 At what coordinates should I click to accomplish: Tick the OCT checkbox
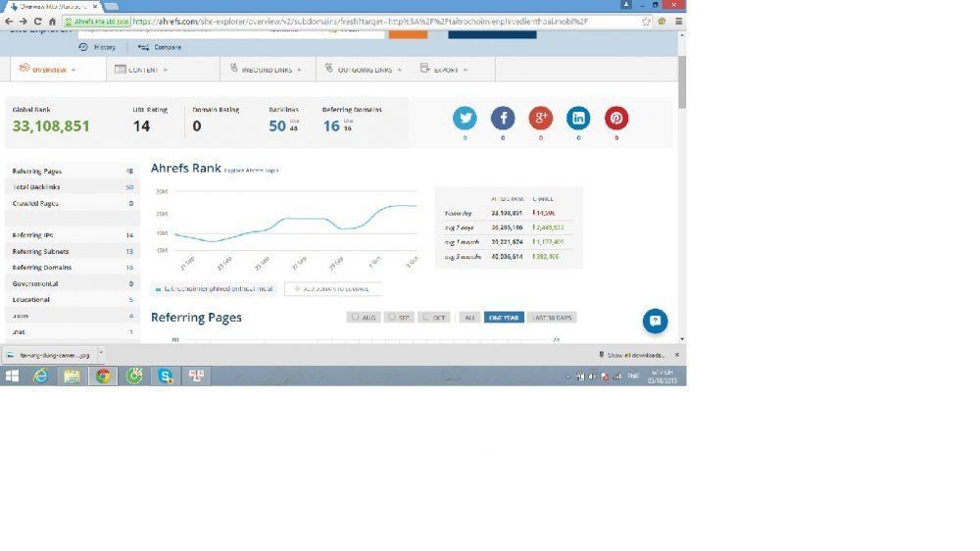click(426, 318)
